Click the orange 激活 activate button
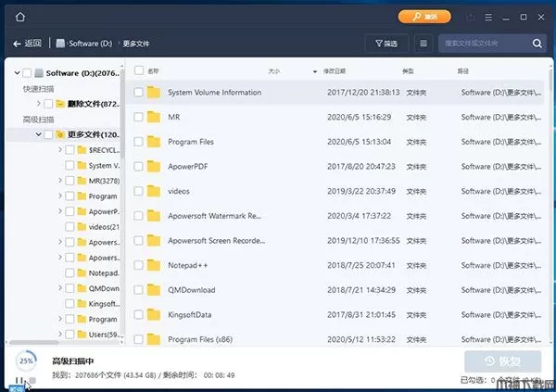This screenshot has width=556, height=392. 424,17
